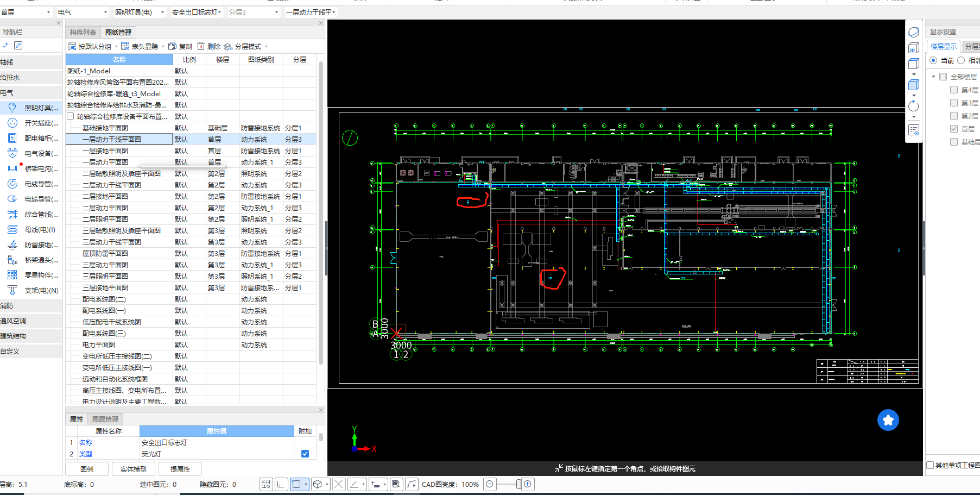
Task: Adjust the CAD brightness slider handle
Action: [x=519, y=484]
